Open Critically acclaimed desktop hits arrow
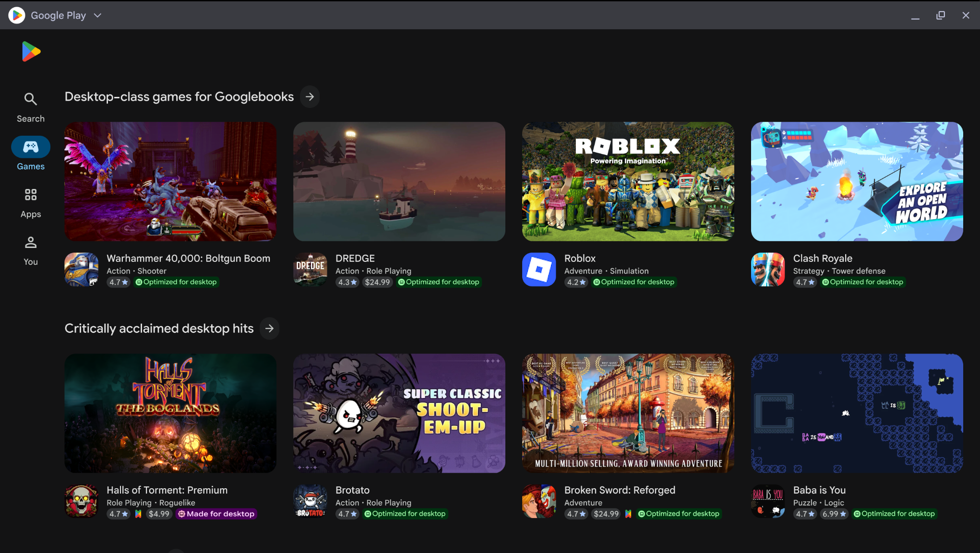 (x=270, y=329)
